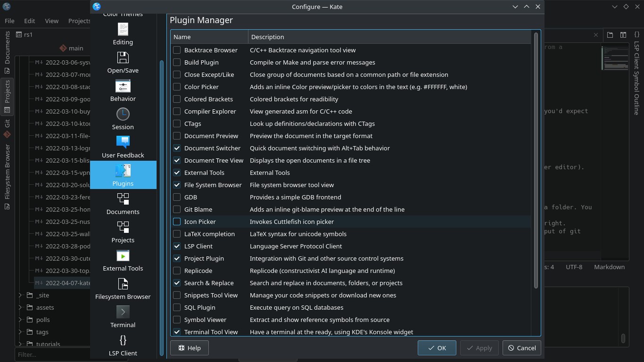Open LSP Client Symbol Outline side panel
The height and width of the screenshot is (362, 644).
(x=636, y=78)
